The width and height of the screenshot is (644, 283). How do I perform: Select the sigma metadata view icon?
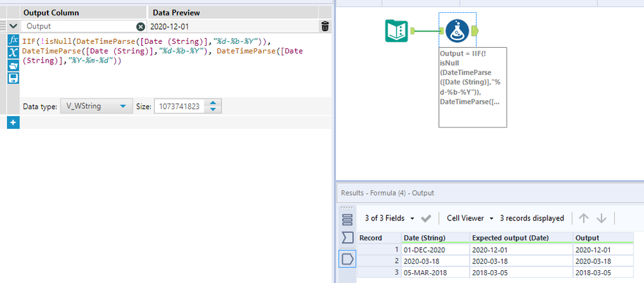[347, 237]
